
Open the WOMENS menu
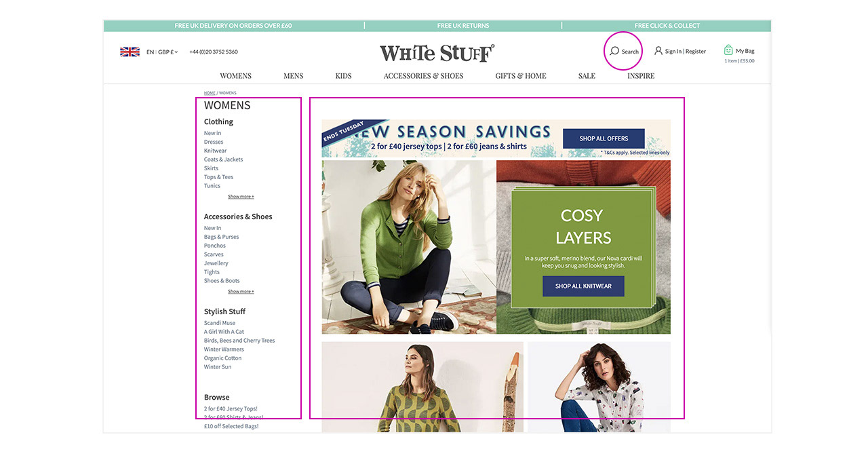[235, 76]
